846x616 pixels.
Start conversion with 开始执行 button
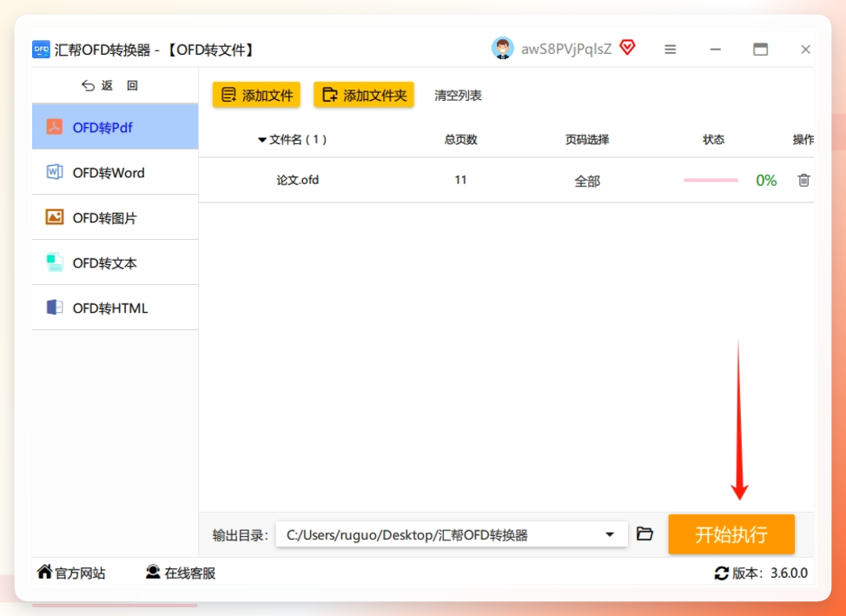731,534
